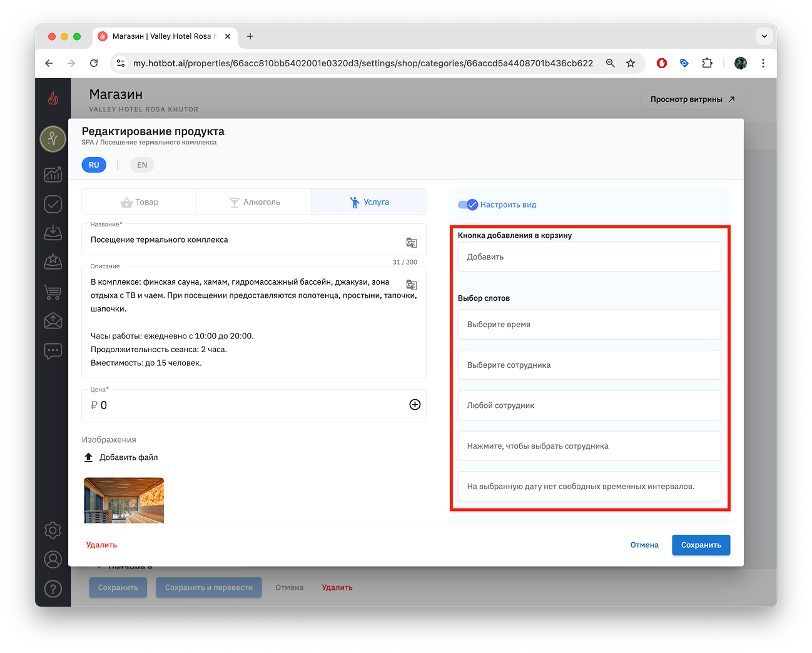The height and width of the screenshot is (653, 812).
Task: Translate the Название field with its translate icon
Action: tap(412, 243)
